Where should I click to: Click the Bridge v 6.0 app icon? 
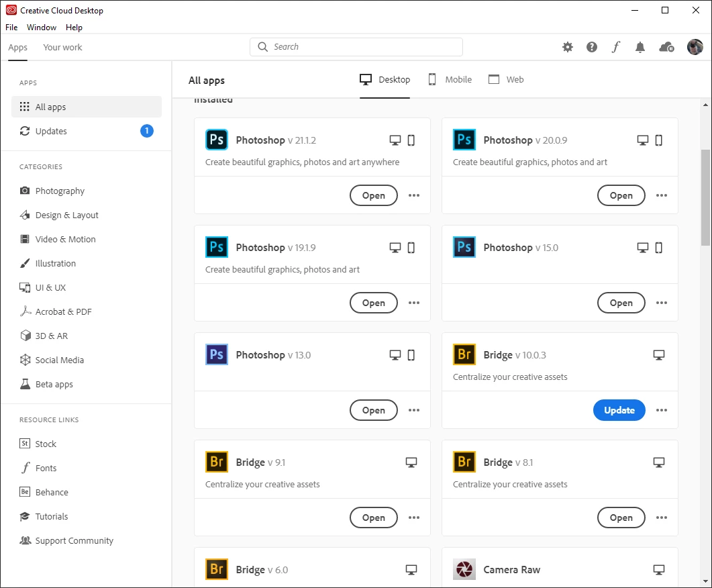[x=217, y=569]
